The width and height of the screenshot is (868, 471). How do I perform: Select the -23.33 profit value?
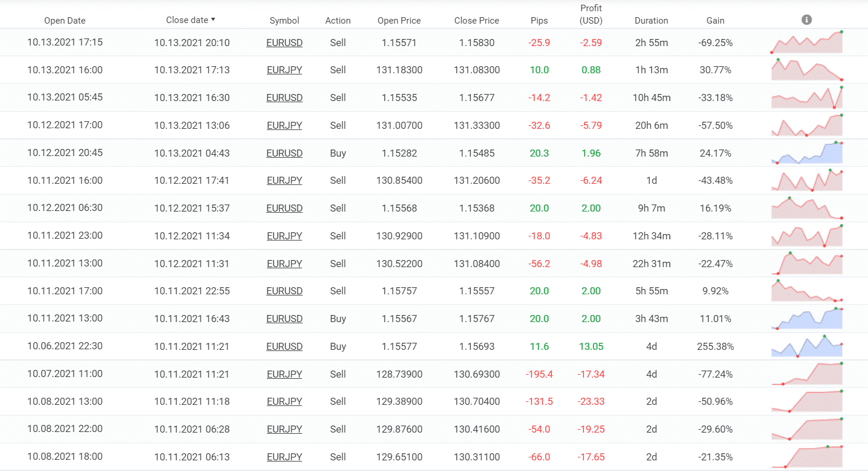click(x=591, y=401)
